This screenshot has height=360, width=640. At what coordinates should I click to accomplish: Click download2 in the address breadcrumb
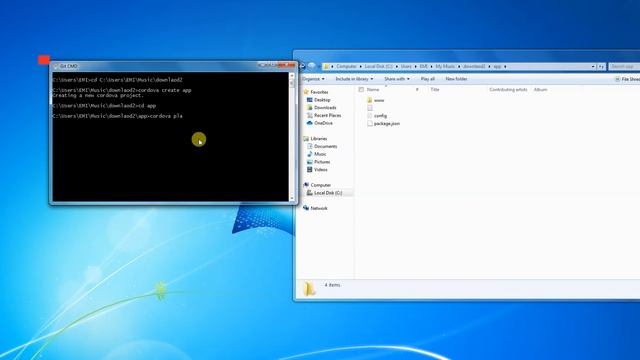coord(474,66)
